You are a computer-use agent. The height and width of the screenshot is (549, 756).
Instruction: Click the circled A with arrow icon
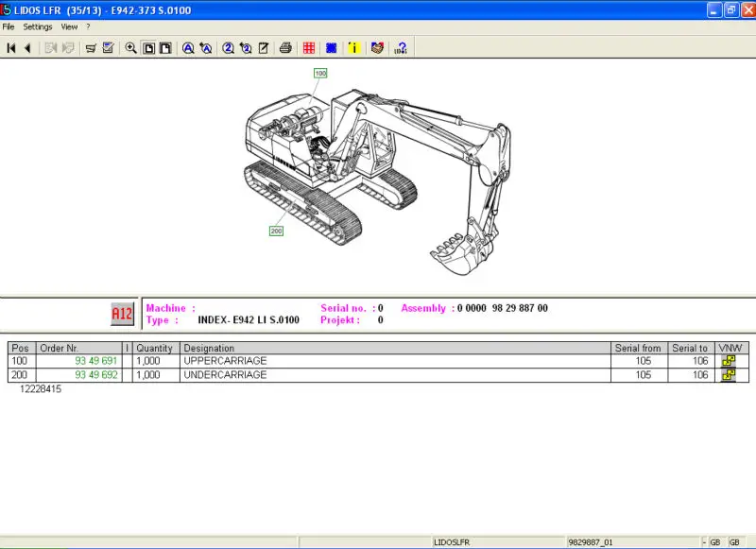pyautogui.click(x=206, y=47)
